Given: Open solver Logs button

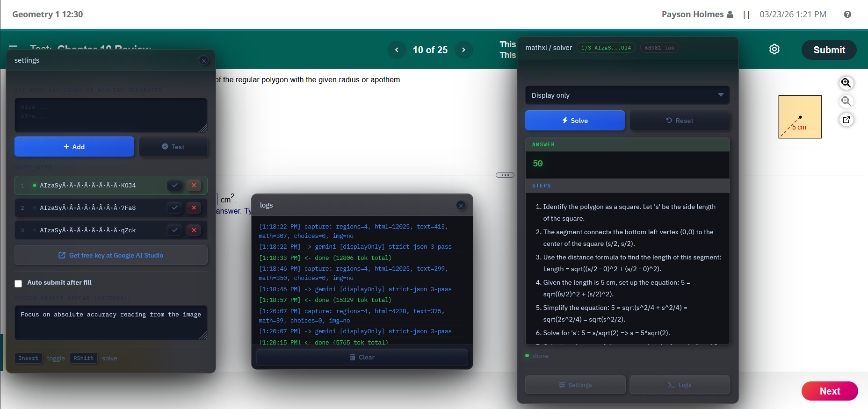Looking at the screenshot, I should tap(680, 385).
